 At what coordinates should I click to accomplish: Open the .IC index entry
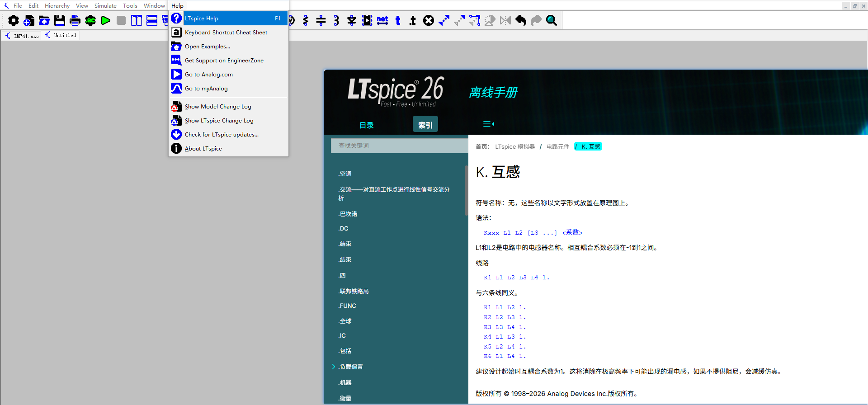(x=342, y=336)
